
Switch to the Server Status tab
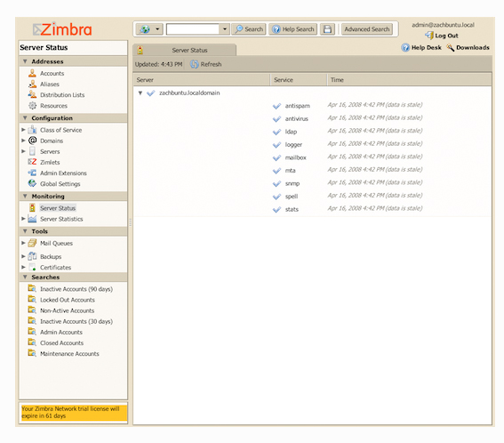(185, 50)
